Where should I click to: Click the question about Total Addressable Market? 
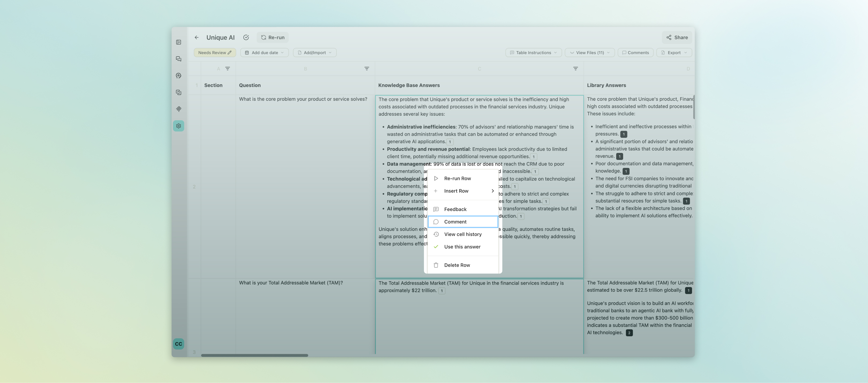coord(291,283)
